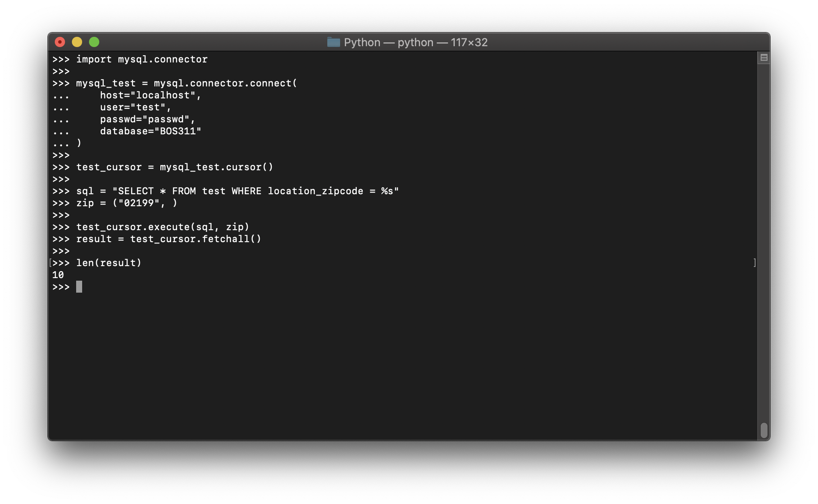This screenshot has width=818, height=504.
Task: Click the yellow minimize traffic light
Action: (77, 42)
